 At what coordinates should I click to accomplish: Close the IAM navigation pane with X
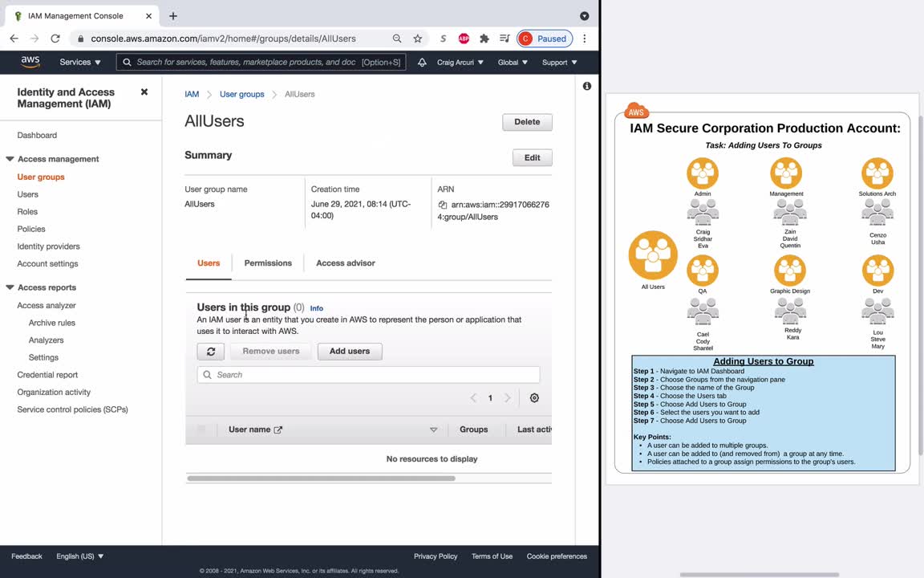point(144,92)
